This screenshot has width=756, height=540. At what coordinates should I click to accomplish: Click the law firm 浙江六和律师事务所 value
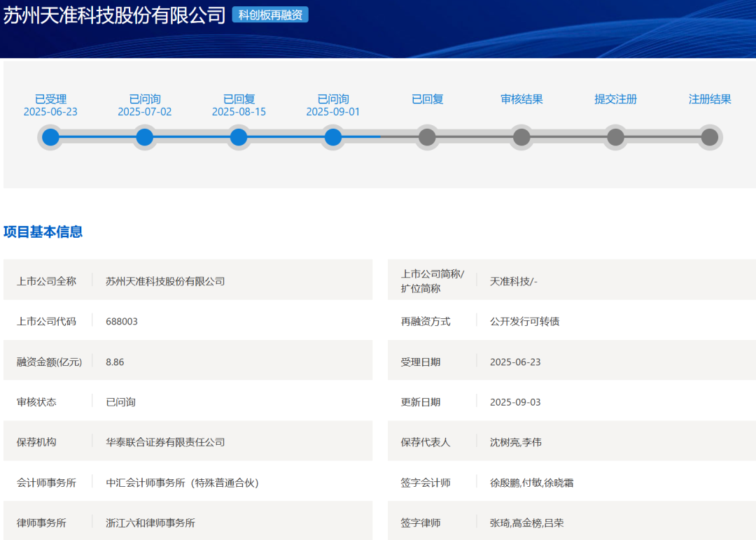150,523
